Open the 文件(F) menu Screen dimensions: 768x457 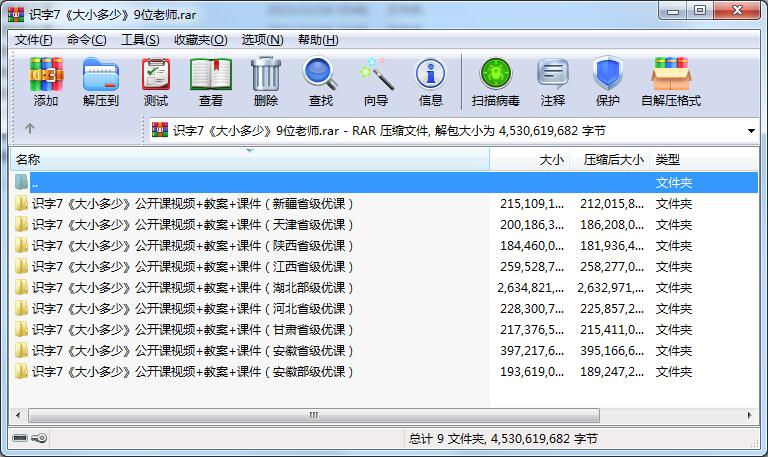point(33,40)
